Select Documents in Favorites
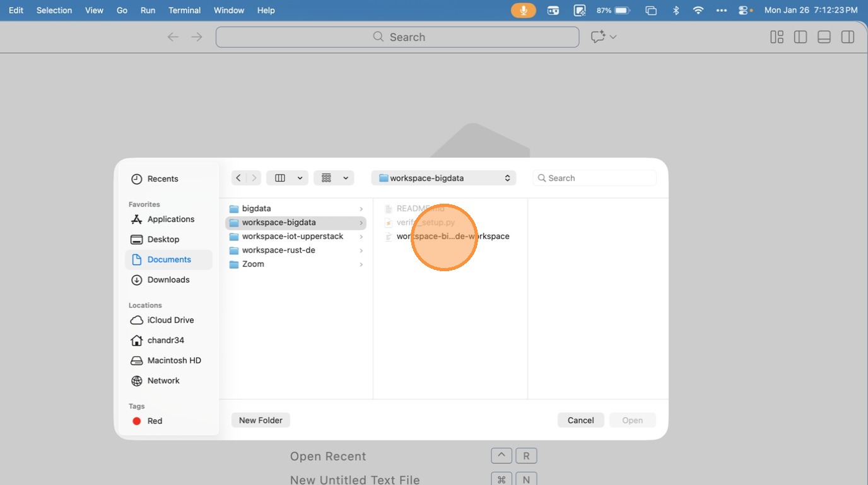This screenshot has width=868, height=485. [169, 260]
